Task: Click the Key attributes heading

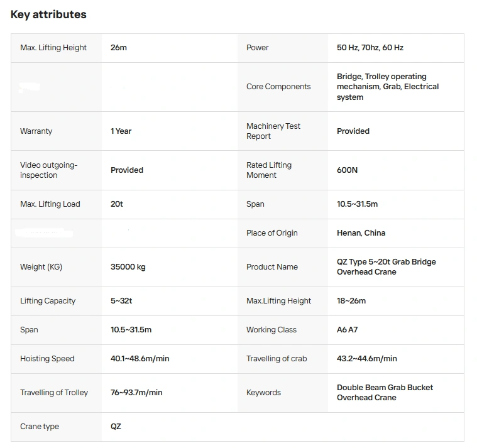Action: 48,14
